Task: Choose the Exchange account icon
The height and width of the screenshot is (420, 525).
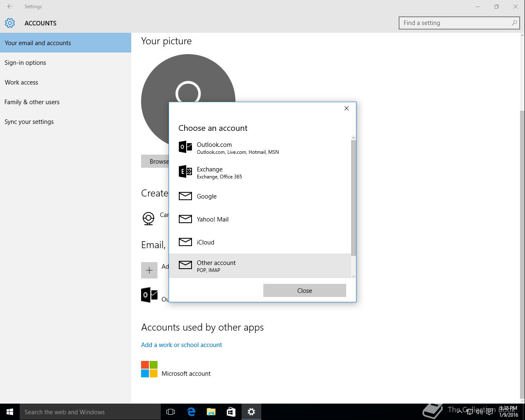Action: [185, 171]
